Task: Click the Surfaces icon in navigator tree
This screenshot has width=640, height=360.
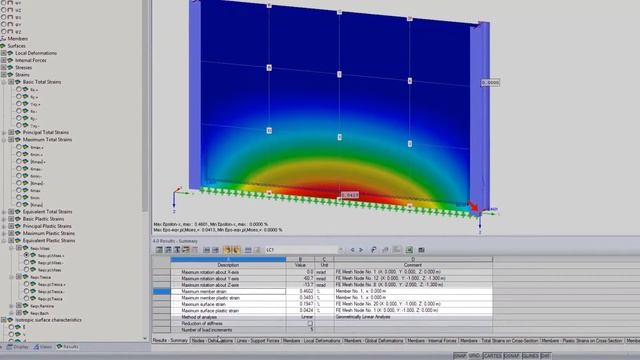Action: (x=3, y=46)
